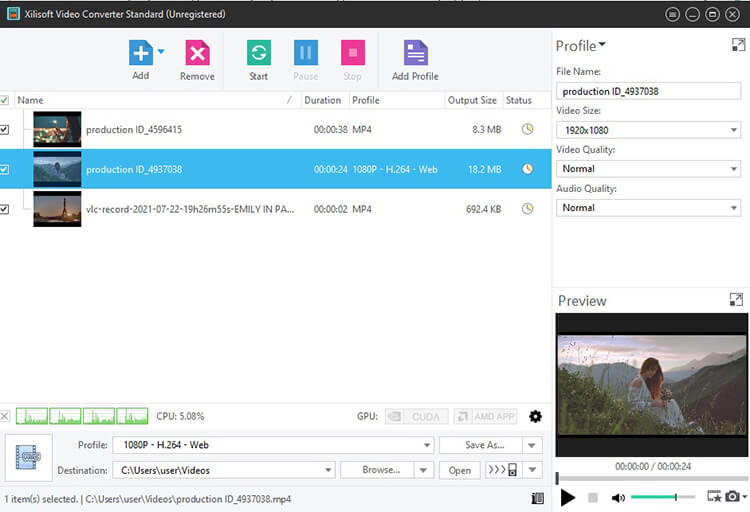Uncheck production ID_4596415 checkbox
750x512 pixels.
pyautogui.click(x=4, y=130)
